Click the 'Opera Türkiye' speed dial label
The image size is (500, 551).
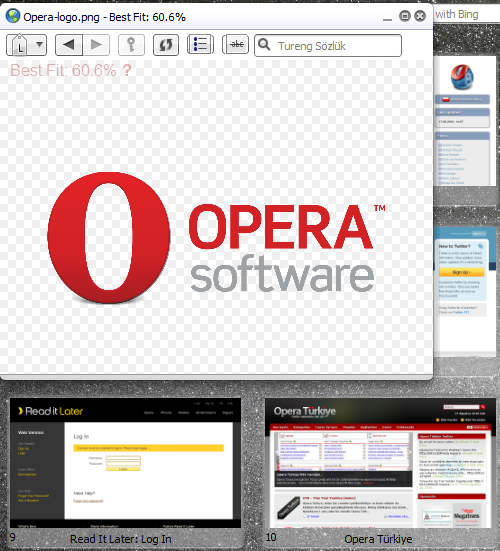point(378,539)
